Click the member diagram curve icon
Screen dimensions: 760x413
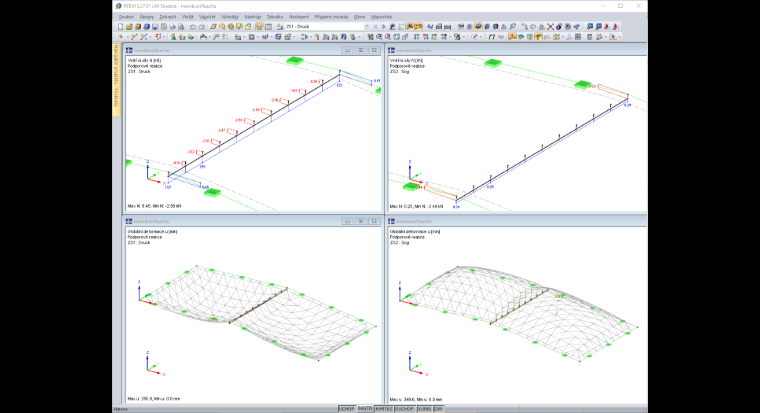[547, 37]
